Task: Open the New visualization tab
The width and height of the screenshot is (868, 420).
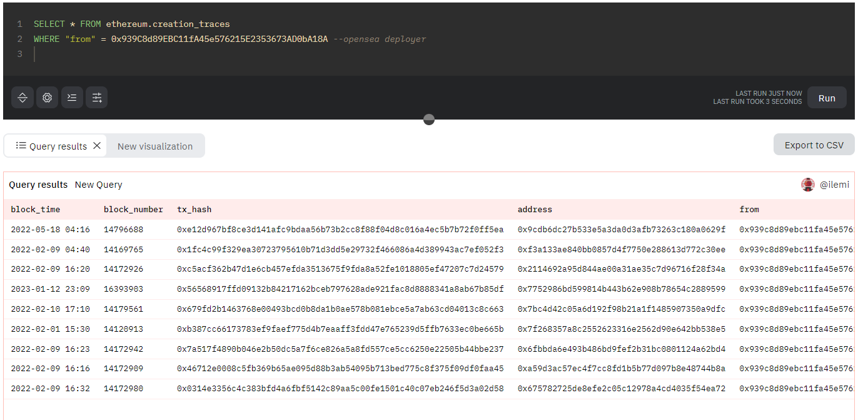Action: [x=155, y=146]
